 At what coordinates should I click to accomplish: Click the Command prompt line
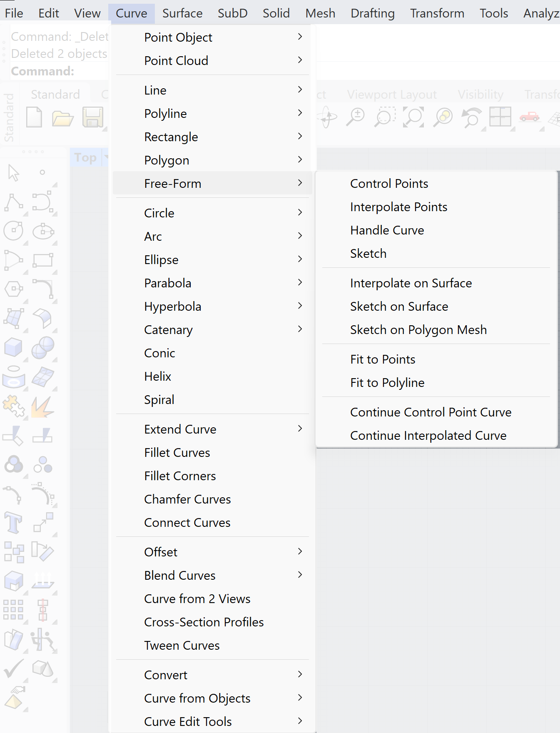click(58, 71)
